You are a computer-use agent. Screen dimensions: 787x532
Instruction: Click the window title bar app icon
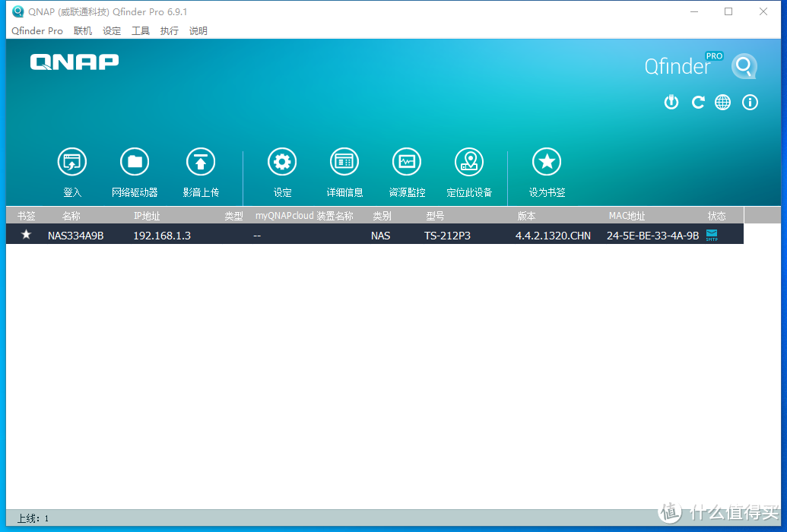(18, 11)
